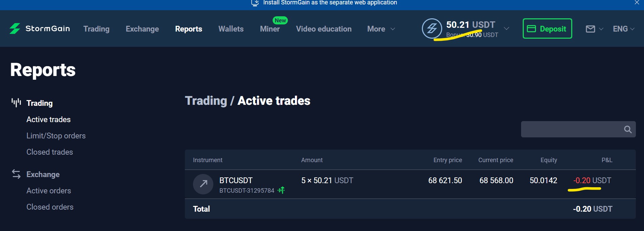Click the Exchange arrows icon in sidebar
This screenshot has width=644, height=231.
click(x=16, y=174)
